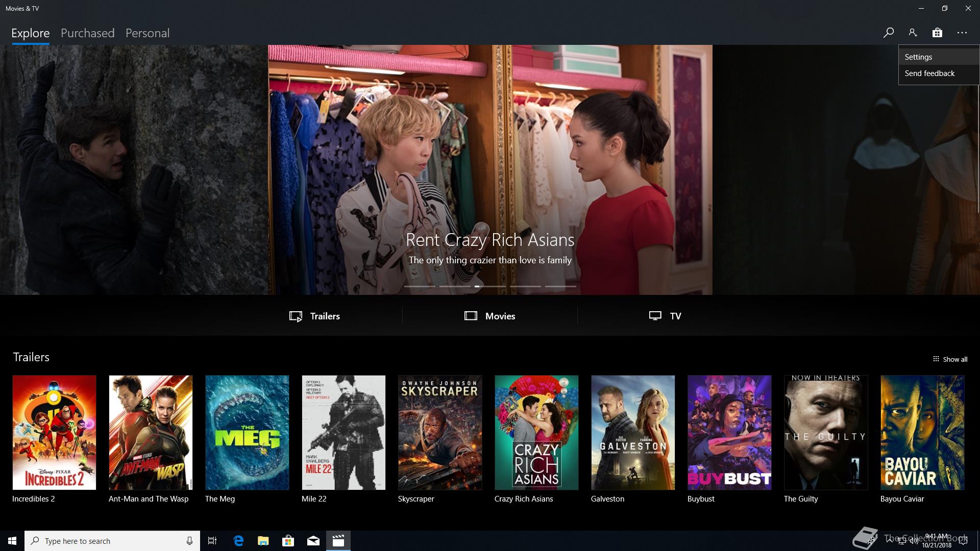
Task: Open the Store shopping bag icon
Action: click(x=937, y=33)
